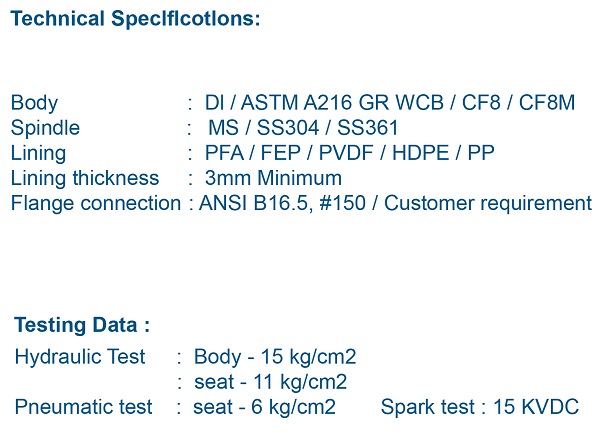The image size is (610, 444).
Task: Select the Hydraulic Test label
Action: tap(80, 357)
